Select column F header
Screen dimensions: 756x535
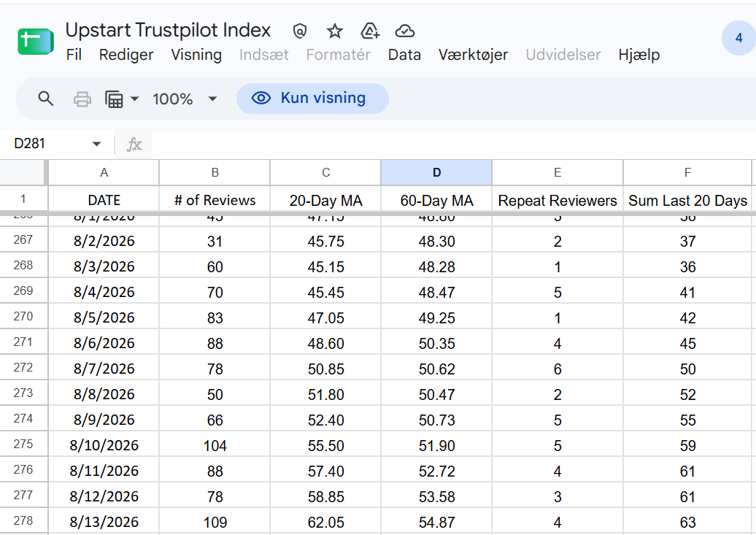coord(687,173)
